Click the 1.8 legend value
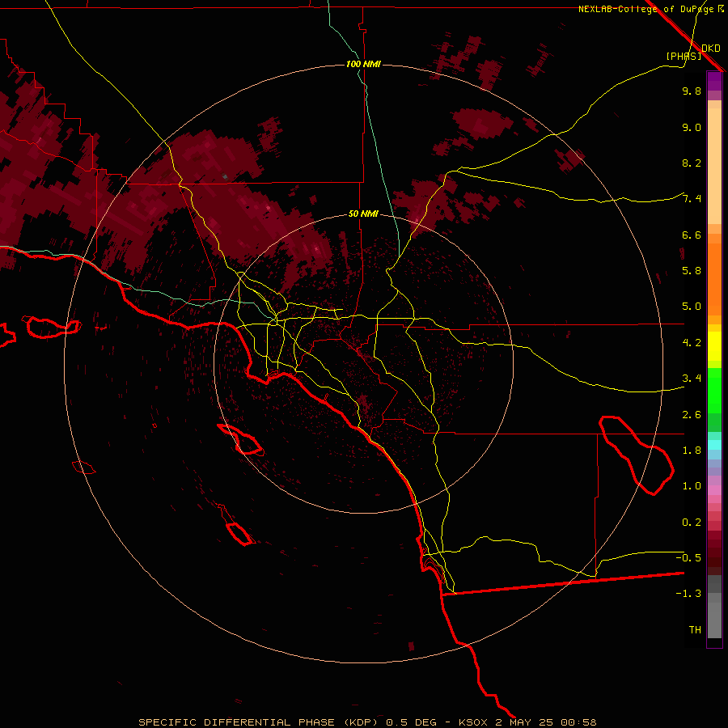The width and height of the screenshot is (728, 728). coord(692,451)
